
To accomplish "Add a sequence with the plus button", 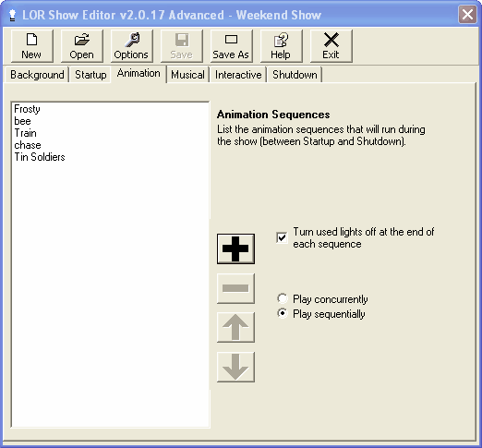I will click(x=235, y=248).
